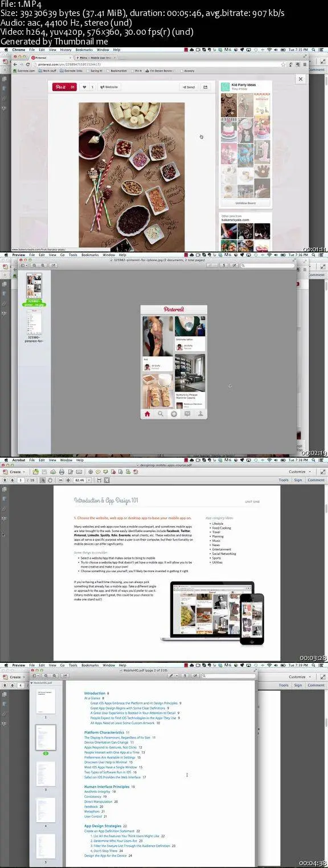Viewport: 328px width, 868px height.
Task: Open the Website button on the pin
Action: [x=109, y=87]
